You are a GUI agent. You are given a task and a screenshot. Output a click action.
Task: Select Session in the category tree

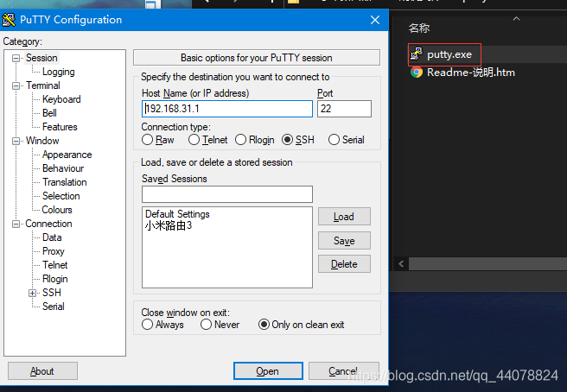(41, 58)
